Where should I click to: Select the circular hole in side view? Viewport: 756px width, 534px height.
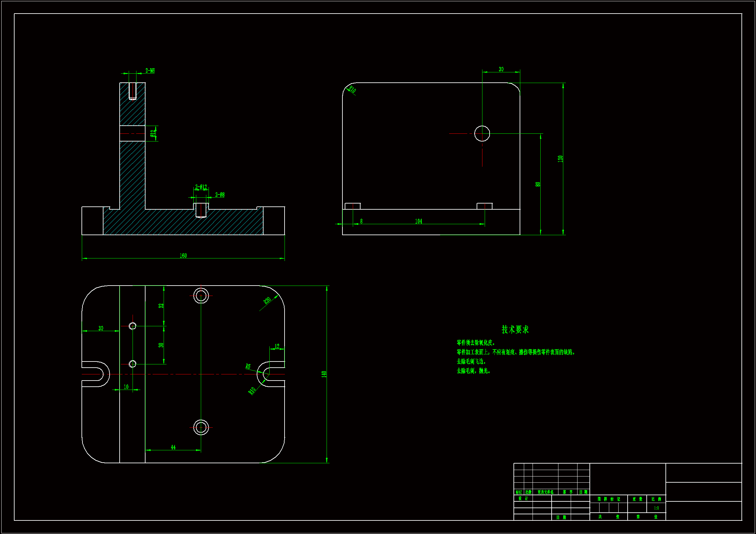(x=482, y=134)
